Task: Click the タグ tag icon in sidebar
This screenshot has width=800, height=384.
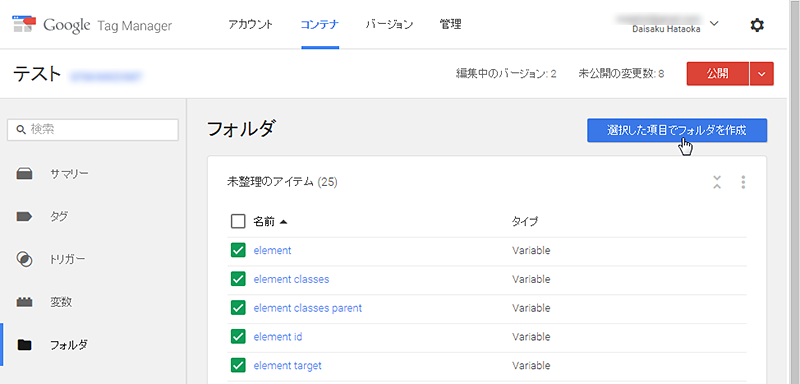Action: (x=24, y=217)
